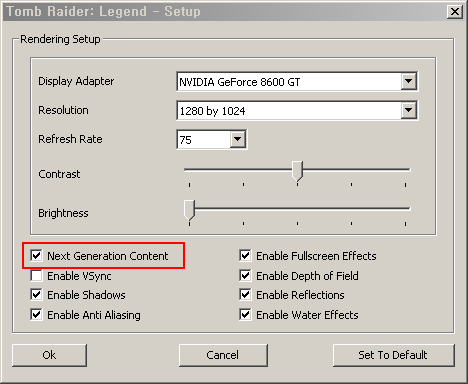
Task: Toggle Enable Fullscreen Effects checkbox
Action: tap(245, 256)
